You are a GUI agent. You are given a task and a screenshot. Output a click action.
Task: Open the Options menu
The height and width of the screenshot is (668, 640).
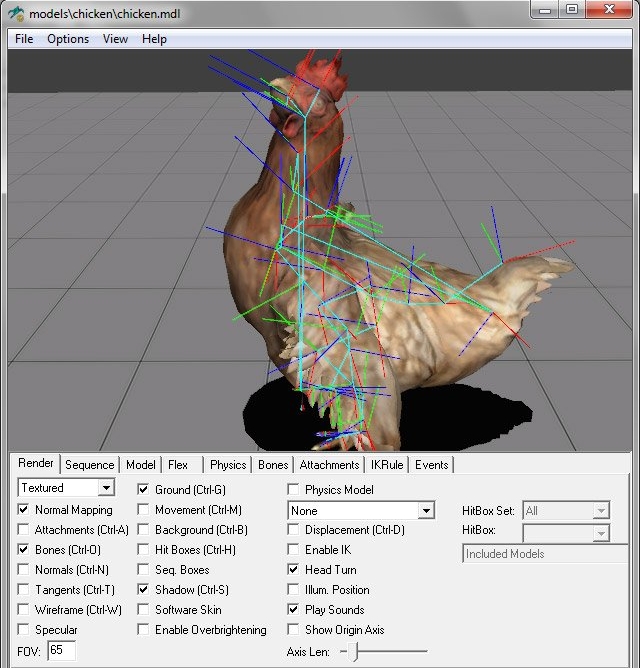pyautogui.click(x=68, y=39)
